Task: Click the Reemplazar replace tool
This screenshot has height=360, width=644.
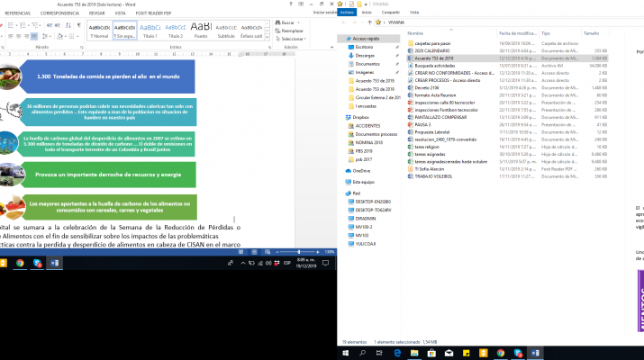Action: pos(290,30)
